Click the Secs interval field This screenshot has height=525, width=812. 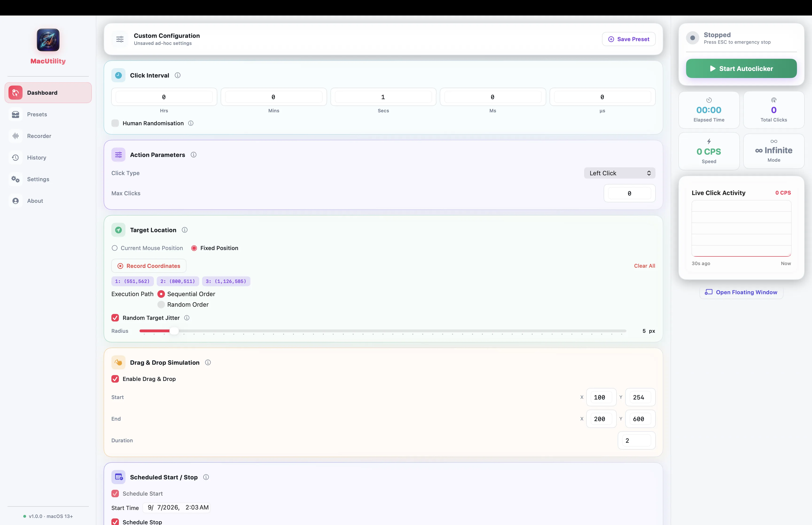383,97
